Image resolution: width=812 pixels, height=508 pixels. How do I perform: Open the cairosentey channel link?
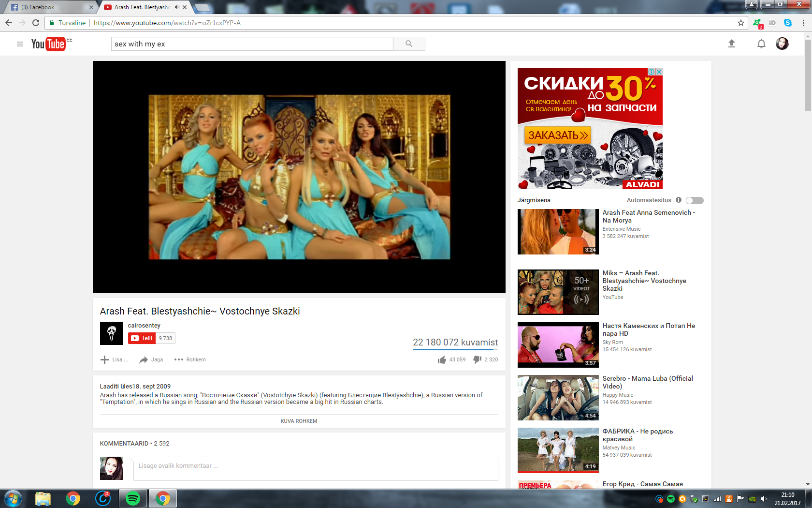coord(144,325)
